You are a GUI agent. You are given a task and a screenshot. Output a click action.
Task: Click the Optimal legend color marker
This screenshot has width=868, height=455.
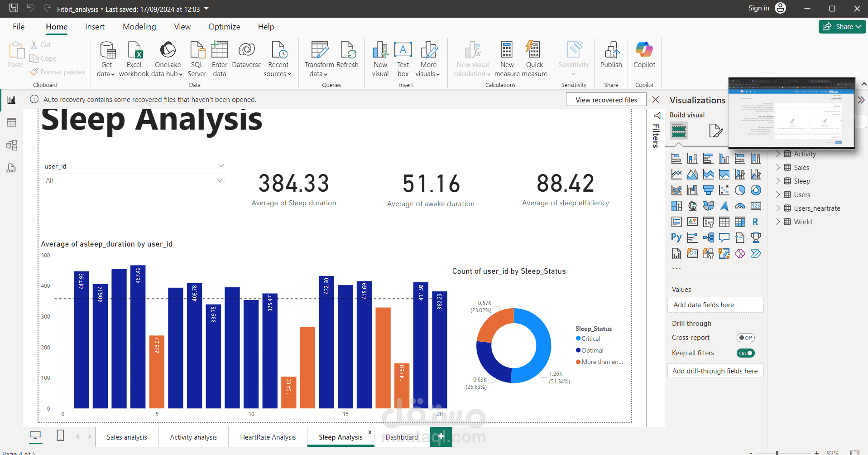[578, 350]
